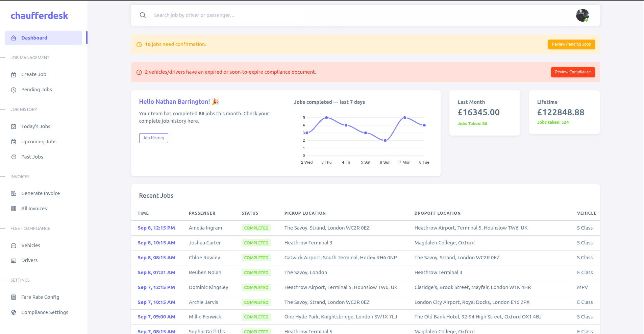The height and width of the screenshot is (334, 644).
Task: Click pickup One Hyde Park, Knightsbridge
Action: click(x=341, y=317)
